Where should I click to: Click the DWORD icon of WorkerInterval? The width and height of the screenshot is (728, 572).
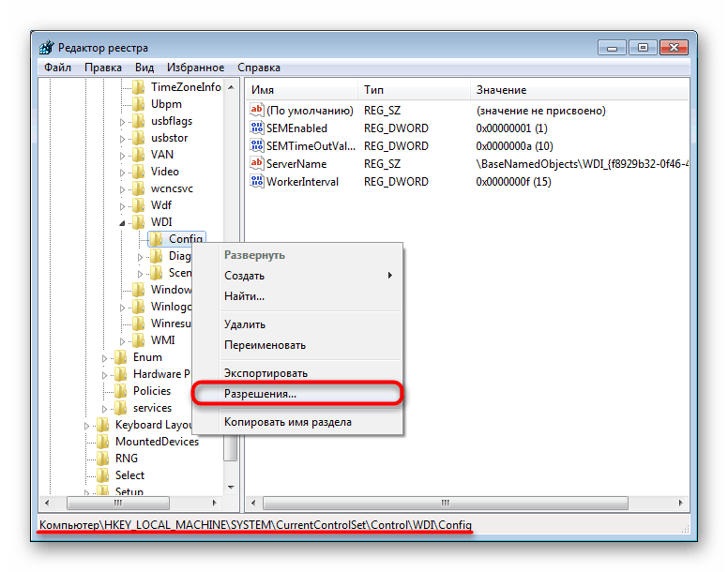257,181
